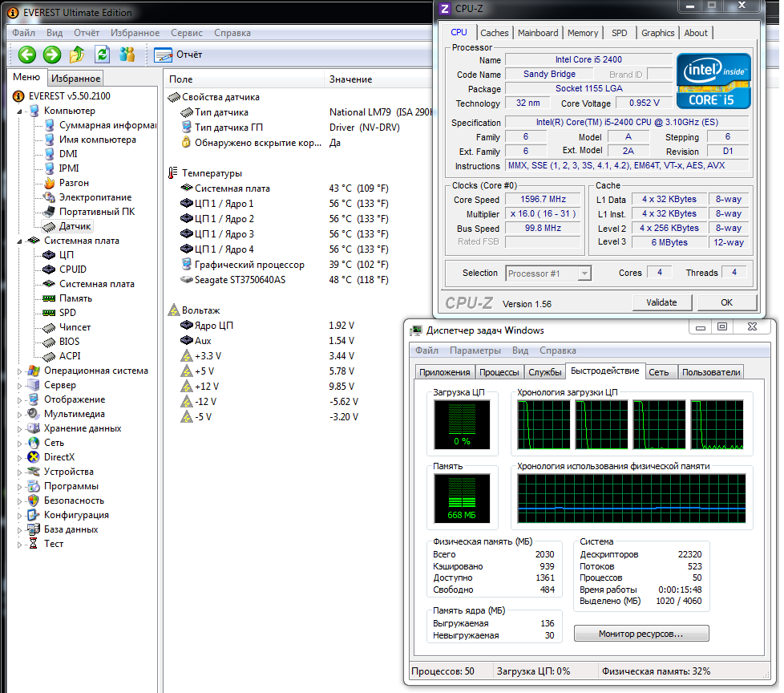Switch to the Mainboard tab in CPU-Z
The width and height of the screenshot is (784, 693).
[x=537, y=33]
